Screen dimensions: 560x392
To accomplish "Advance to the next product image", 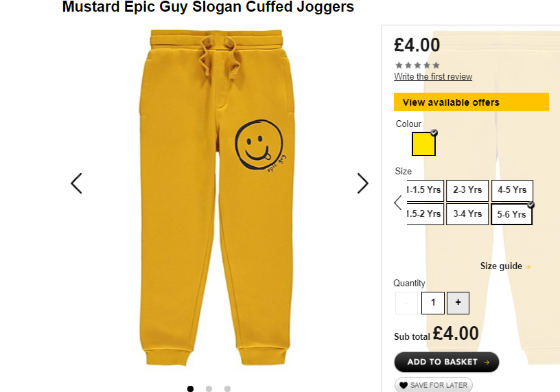I will [x=362, y=183].
